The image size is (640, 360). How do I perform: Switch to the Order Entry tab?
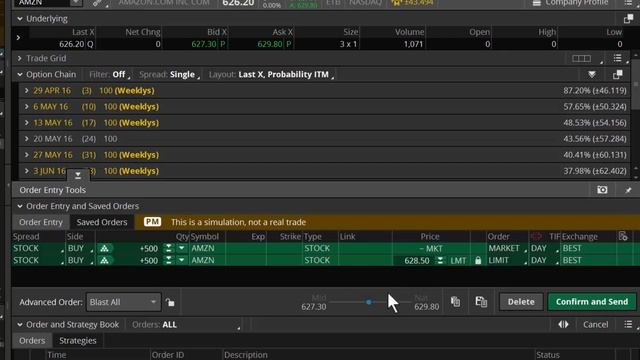(x=41, y=222)
